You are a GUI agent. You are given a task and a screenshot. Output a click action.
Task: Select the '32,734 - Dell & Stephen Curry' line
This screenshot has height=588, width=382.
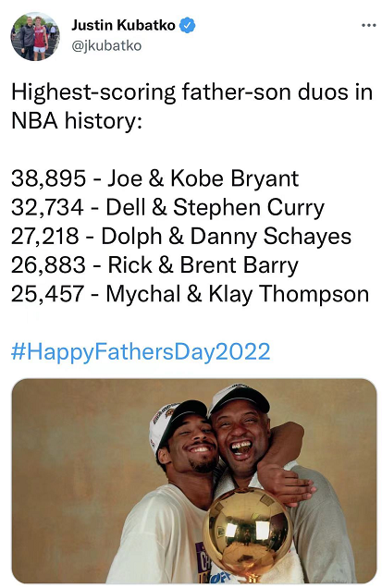[167, 207]
